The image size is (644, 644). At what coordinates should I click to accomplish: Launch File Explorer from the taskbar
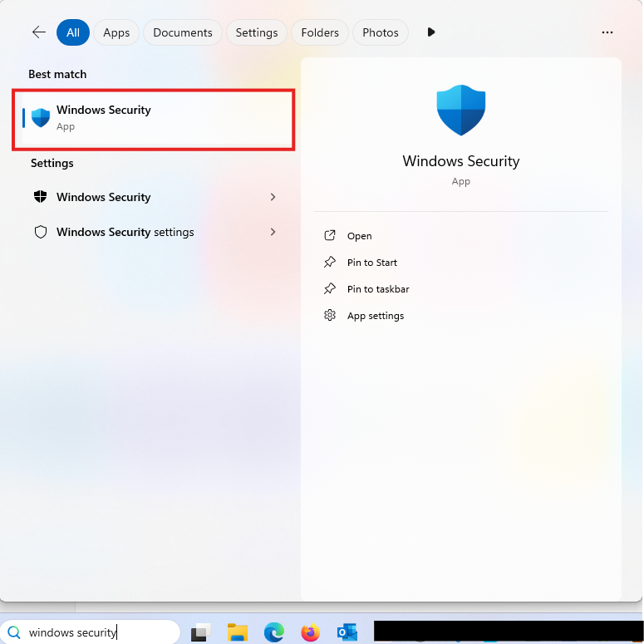point(238,632)
